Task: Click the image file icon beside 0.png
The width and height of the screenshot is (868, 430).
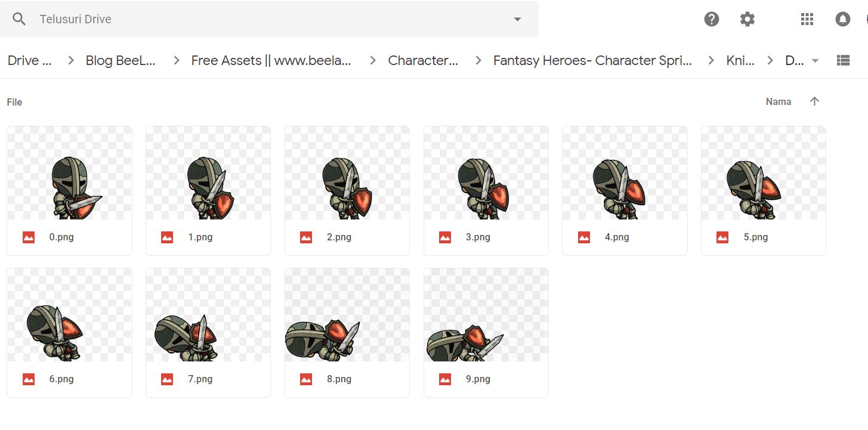Action: point(29,237)
